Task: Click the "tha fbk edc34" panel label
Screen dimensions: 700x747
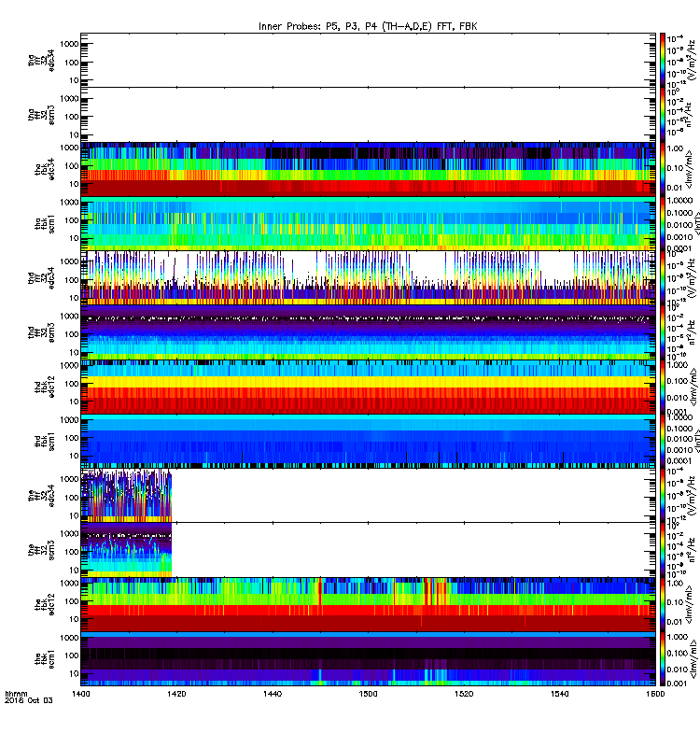Action: pos(44,170)
